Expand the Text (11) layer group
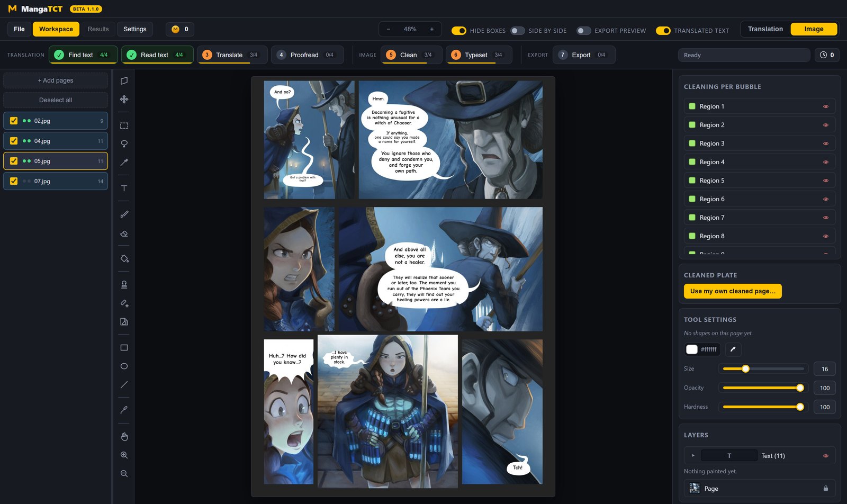Image resolution: width=847 pixels, height=504 pixels. tap(693, 456)
